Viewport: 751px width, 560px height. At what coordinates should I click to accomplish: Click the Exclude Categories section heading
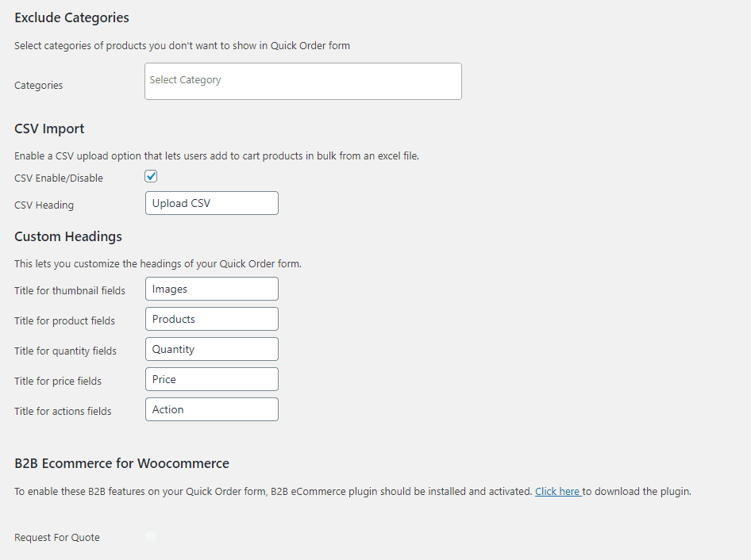pos(71,17)
